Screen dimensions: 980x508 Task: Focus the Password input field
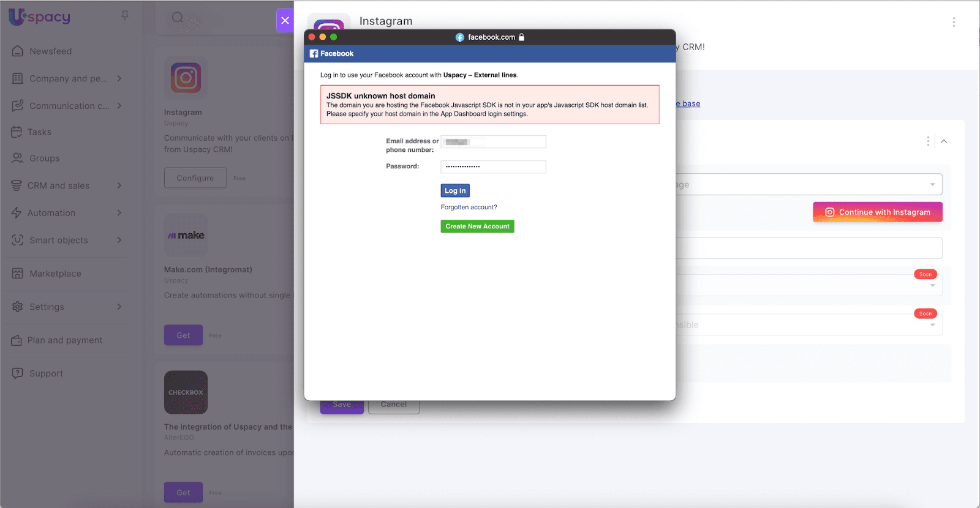click(x=493, y=166)
